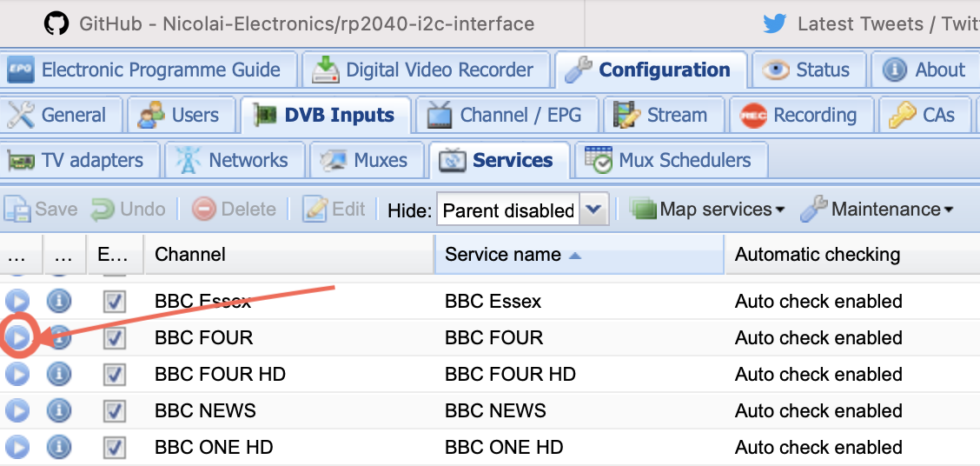The width and height of the screenshot is (980, 466).
Task: Open service info for BBC NEWS
Action: (59, 411)
